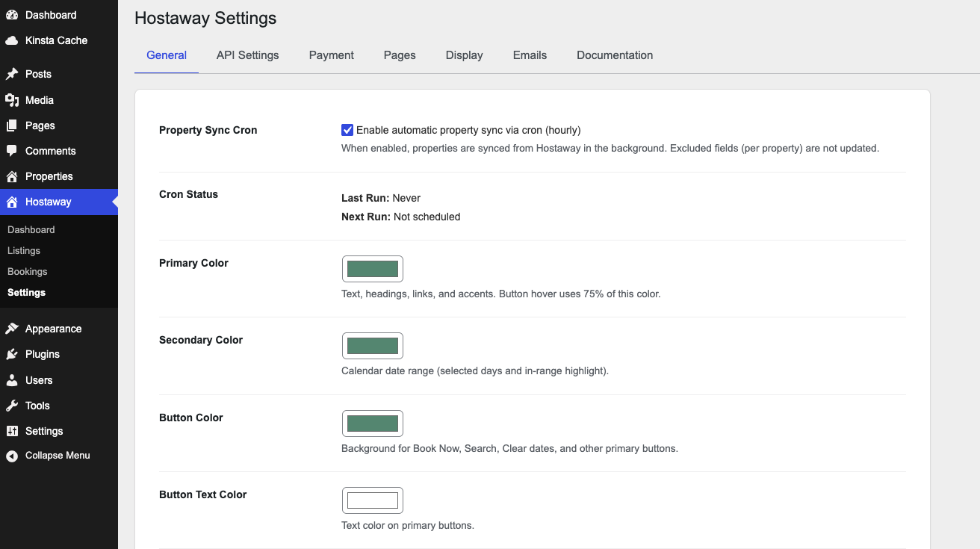The width and height of the screenshot is (980, 549).
Task: Open the Button Color picker swatch
Action: pyautogui.click(x=373, y=424)
